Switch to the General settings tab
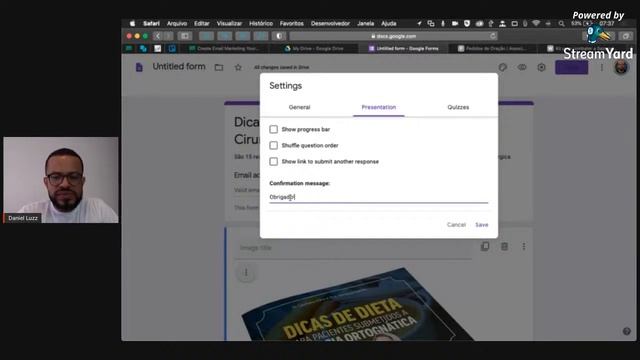The height and width of the screenshot is (360, 640). pyautogui.click(x=299, y=107)
